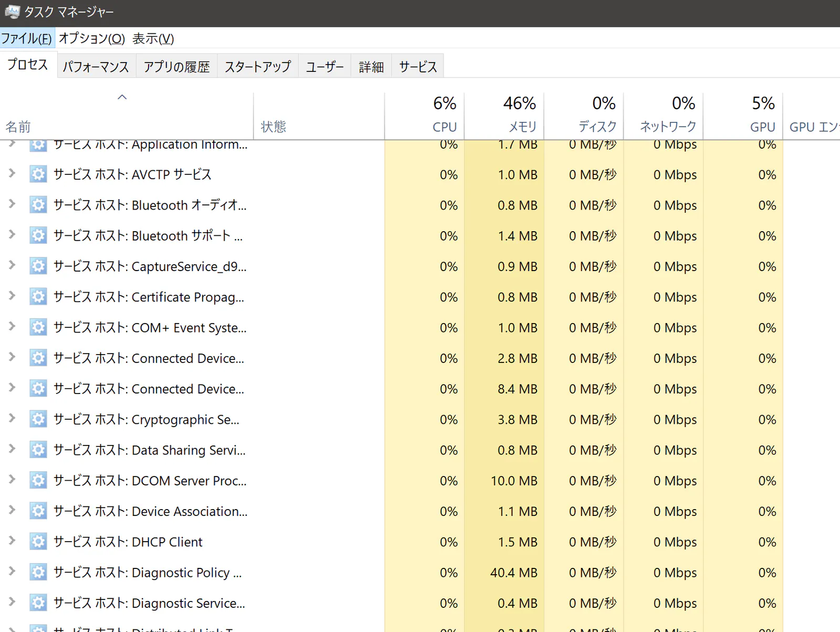
Task: Click gear icon of Diagnostic Service row
Action: tap(38, 602)
